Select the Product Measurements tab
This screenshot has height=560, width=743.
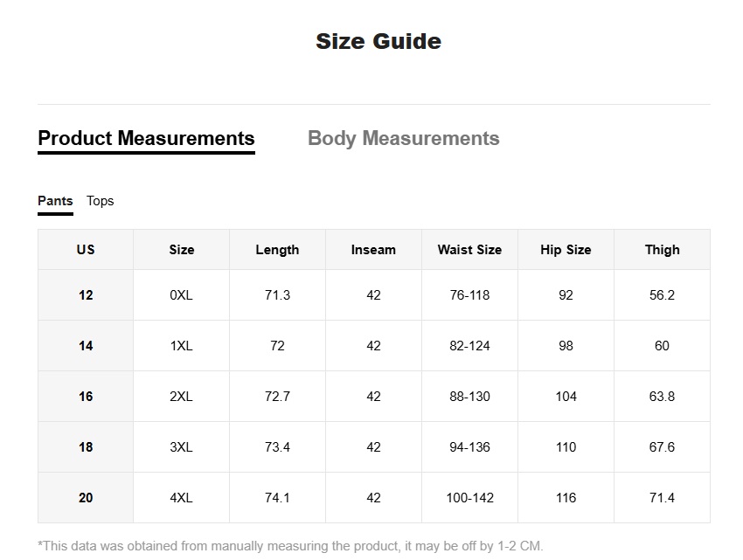coord(147,138)
